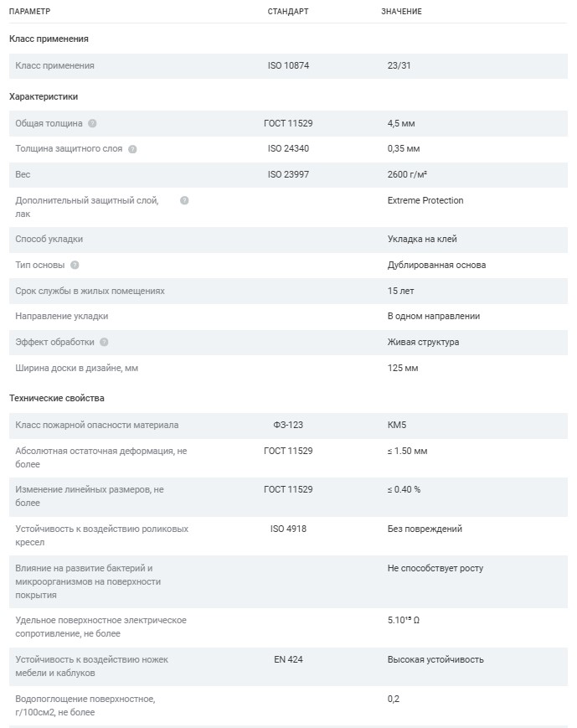577x728 pixels.
Task: Click the Срок службы в жилых помещениях row
Action: coord(288,291)
